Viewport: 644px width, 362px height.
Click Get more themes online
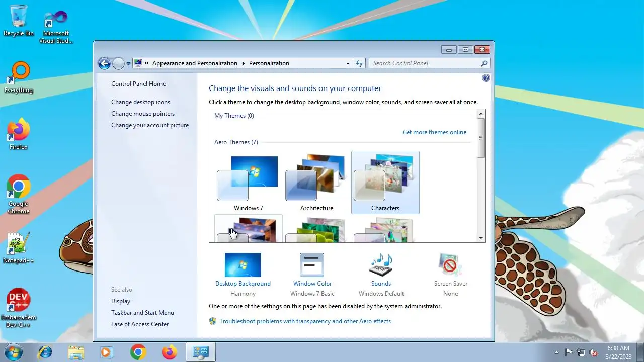coord(434,132)
